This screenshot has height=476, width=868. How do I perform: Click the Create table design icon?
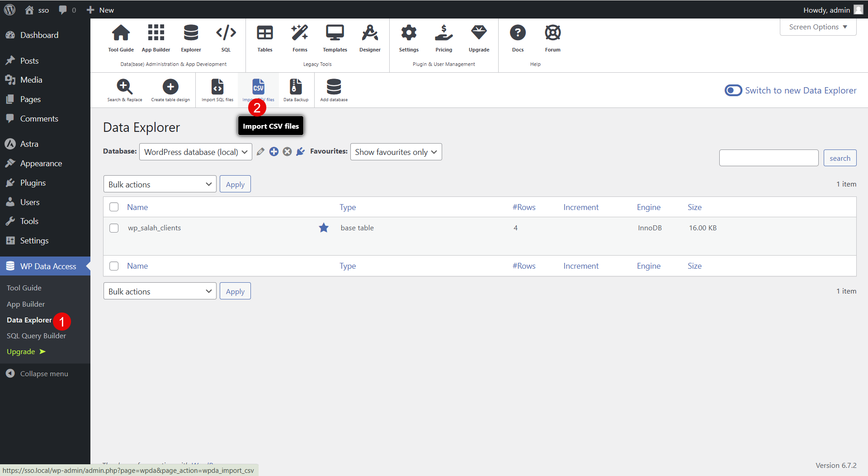(x=170, y=90)
